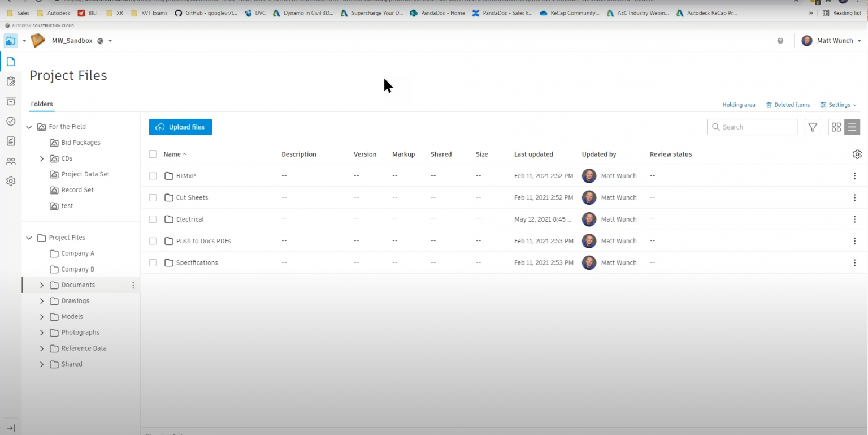Click the Upload files button

(180, 127)
